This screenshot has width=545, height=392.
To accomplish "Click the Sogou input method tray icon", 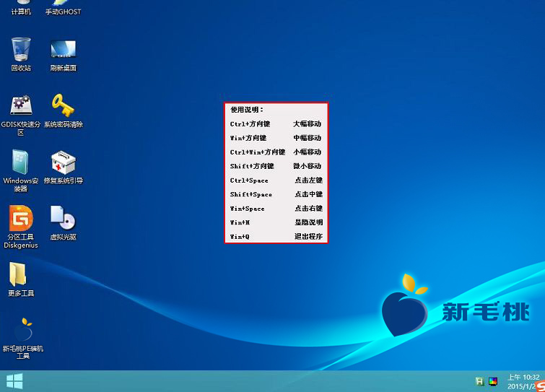I will click(541, 386).
